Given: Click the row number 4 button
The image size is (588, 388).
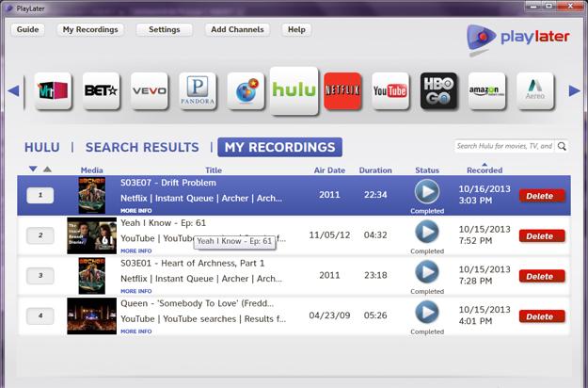Looking at the screenshot, I should (40, 315).
